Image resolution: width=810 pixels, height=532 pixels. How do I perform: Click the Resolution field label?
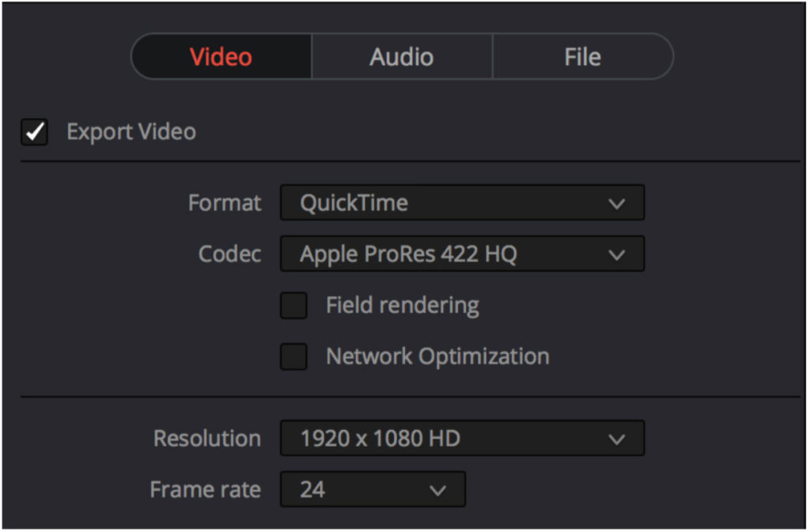tap(207, 439)
